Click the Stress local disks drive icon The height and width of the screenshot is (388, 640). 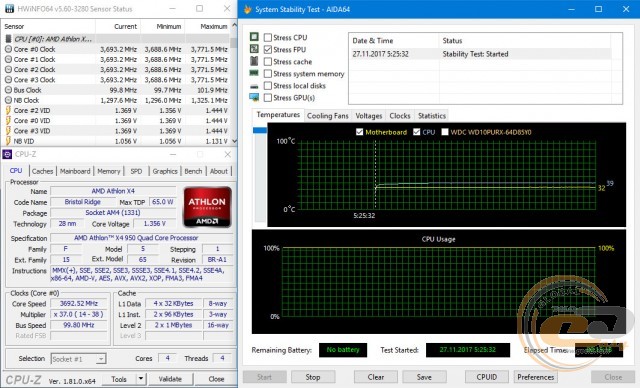(x=254, y=86)
